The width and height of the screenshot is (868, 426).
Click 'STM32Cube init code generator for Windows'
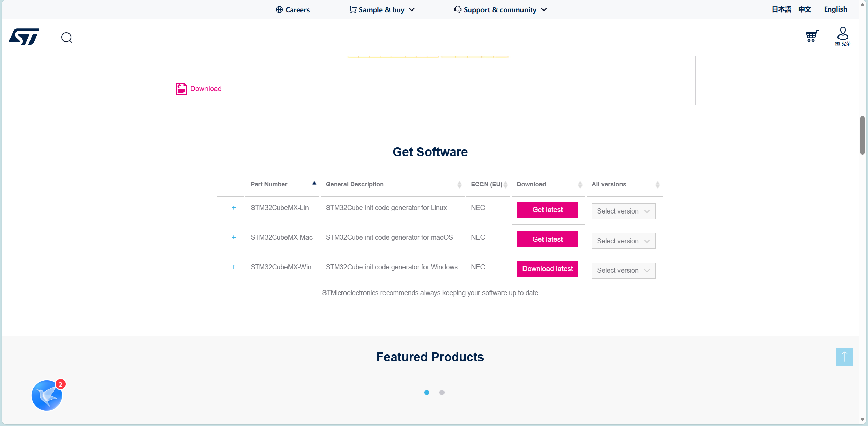tap(392, 267)
